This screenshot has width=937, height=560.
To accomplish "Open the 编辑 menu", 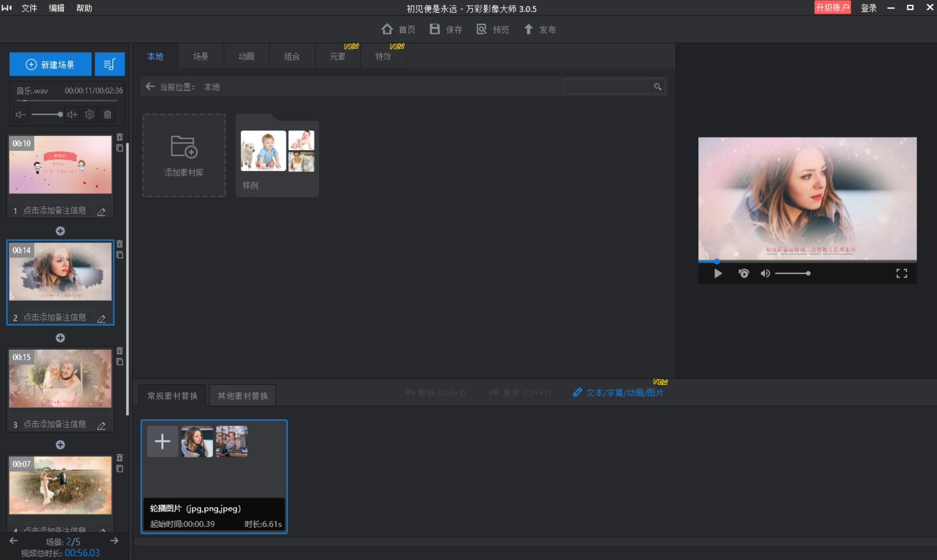I will 56,8.
